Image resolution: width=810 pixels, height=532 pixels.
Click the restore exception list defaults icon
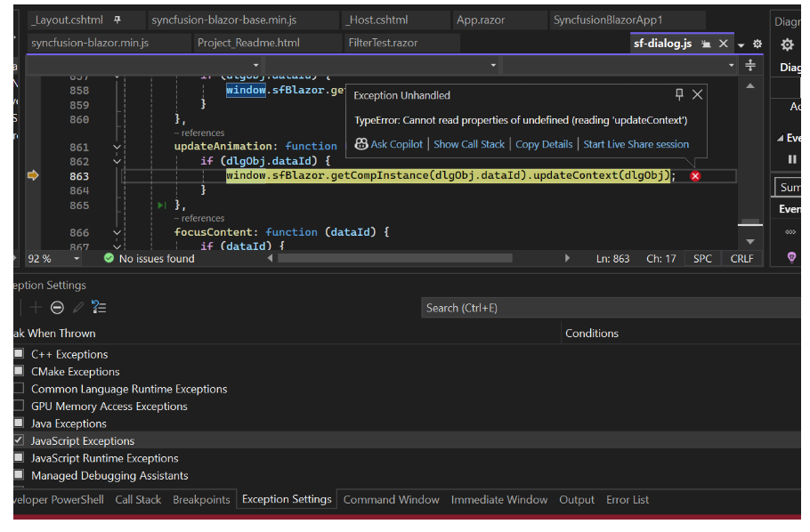pyautogui.click(x=99, y=308)
